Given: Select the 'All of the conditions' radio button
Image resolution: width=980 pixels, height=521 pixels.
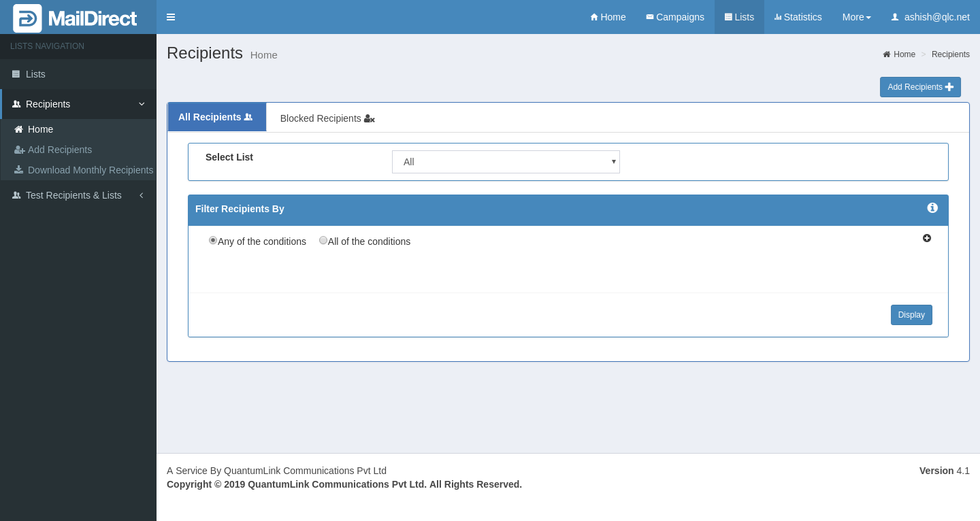Looking at the screenshot, I should pyautogui.click(x=323, y=240).
